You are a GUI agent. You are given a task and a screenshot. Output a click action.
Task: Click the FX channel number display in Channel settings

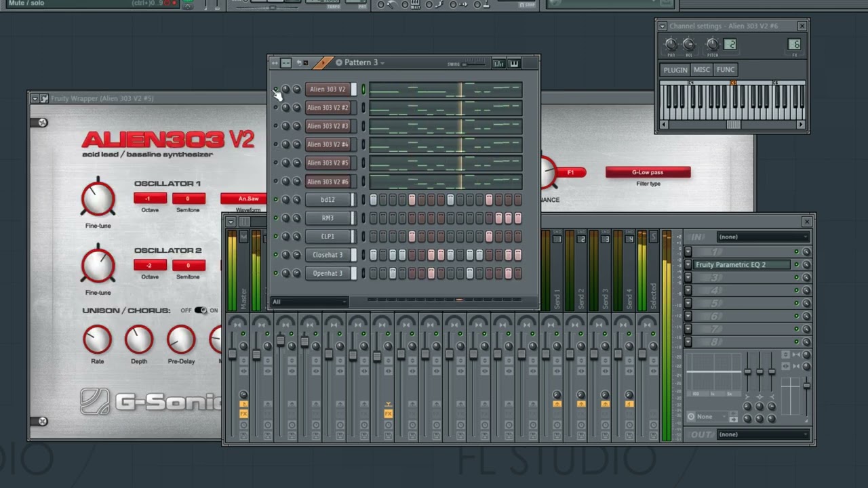795,45
